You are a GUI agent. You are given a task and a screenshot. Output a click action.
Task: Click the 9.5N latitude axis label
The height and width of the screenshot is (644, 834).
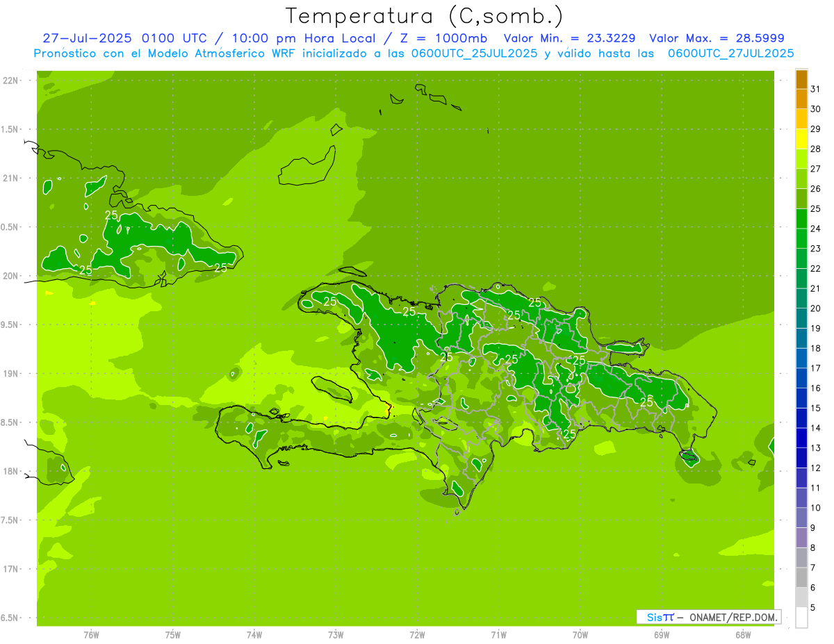point(10,324)
